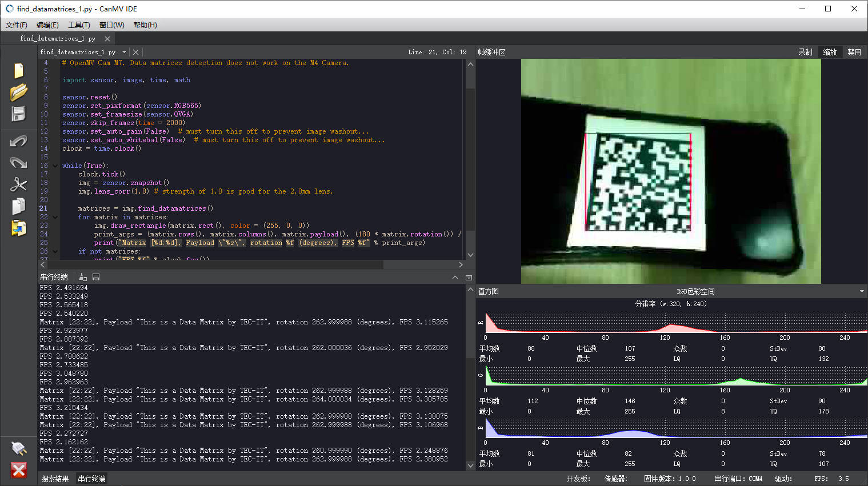Click the FPS: 3.5 status entry
Screen dimensions: 868x486
tap(831, 479)
